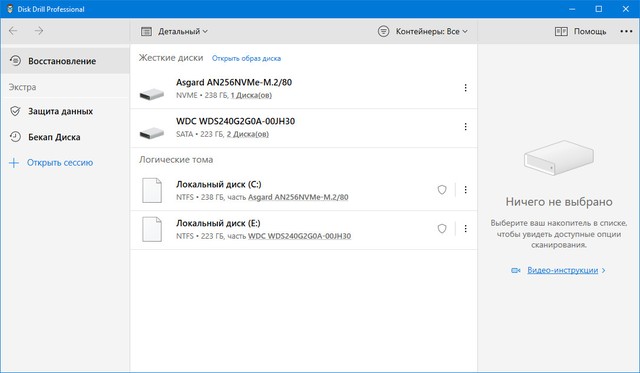640x373 pixels.
Task: Open options menu for Asgard drive
Action: pyautogui.click(x=465, y=88)
